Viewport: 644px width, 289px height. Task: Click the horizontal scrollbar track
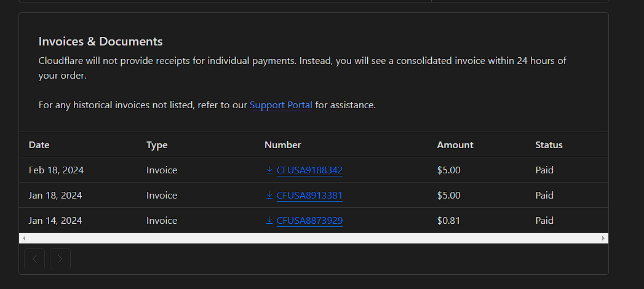pyautogui.click(x=313, y=238)
